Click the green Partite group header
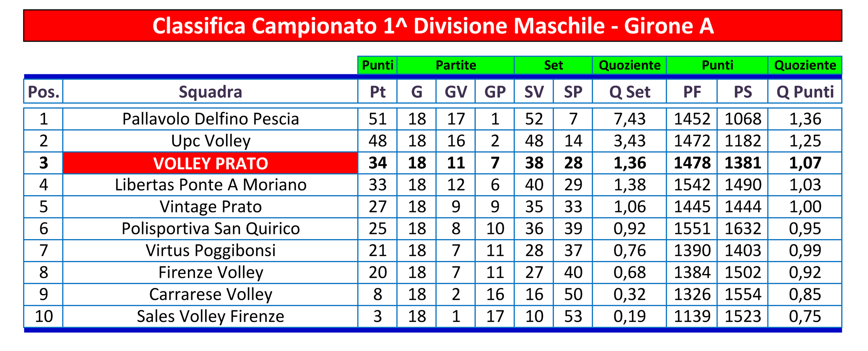 tap(456, 65)
